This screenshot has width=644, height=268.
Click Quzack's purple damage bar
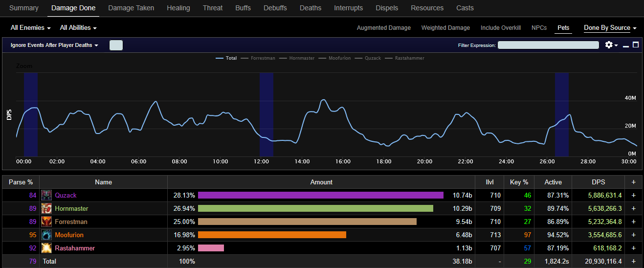point(320,195)
